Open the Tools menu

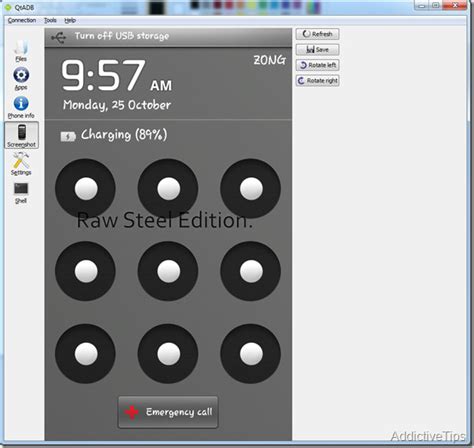(50, 20)
